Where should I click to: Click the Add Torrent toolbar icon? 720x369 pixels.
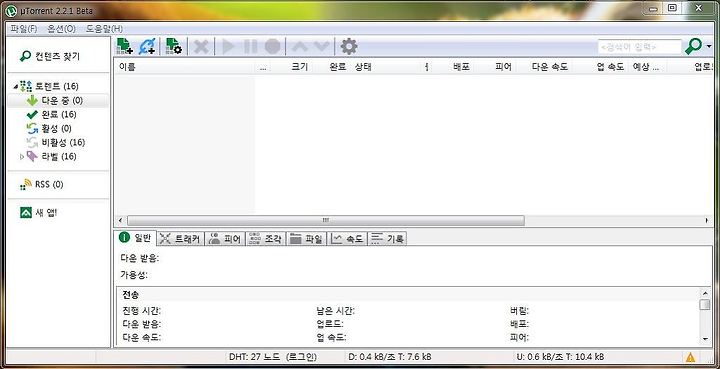(125, 46)
